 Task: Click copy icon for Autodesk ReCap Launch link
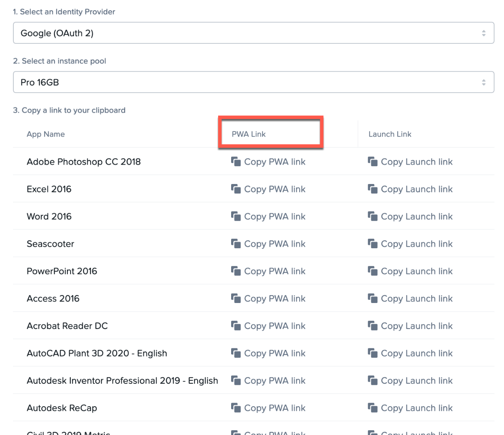point(372,408)
